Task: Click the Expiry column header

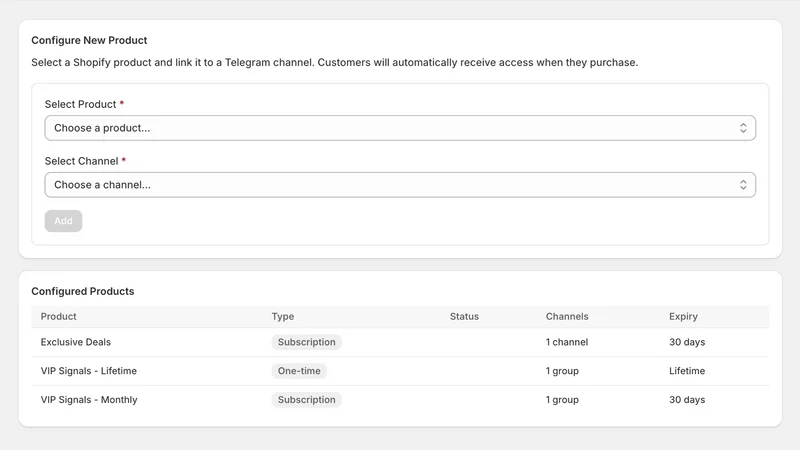Action: click(x=683, y=316)
